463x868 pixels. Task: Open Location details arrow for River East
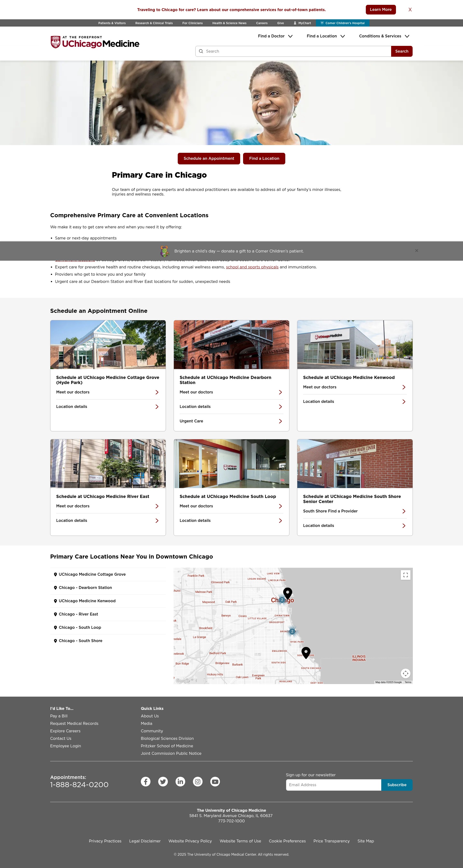(x=157, y=521)
